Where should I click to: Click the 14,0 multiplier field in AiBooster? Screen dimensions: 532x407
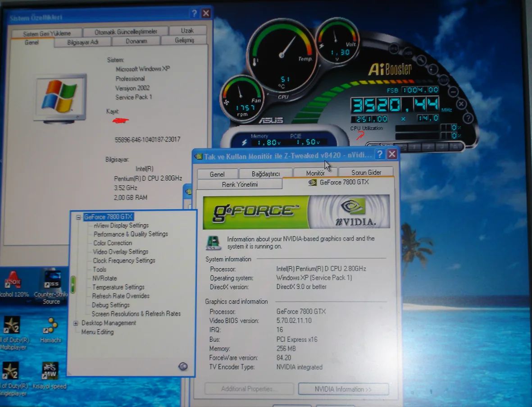(428, 118)
